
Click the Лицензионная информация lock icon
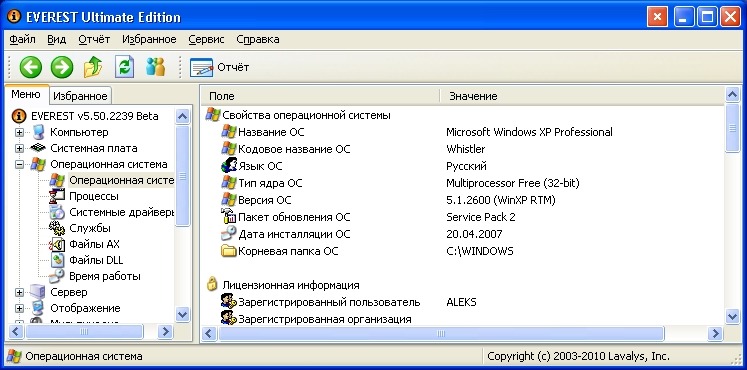point(212,285)
